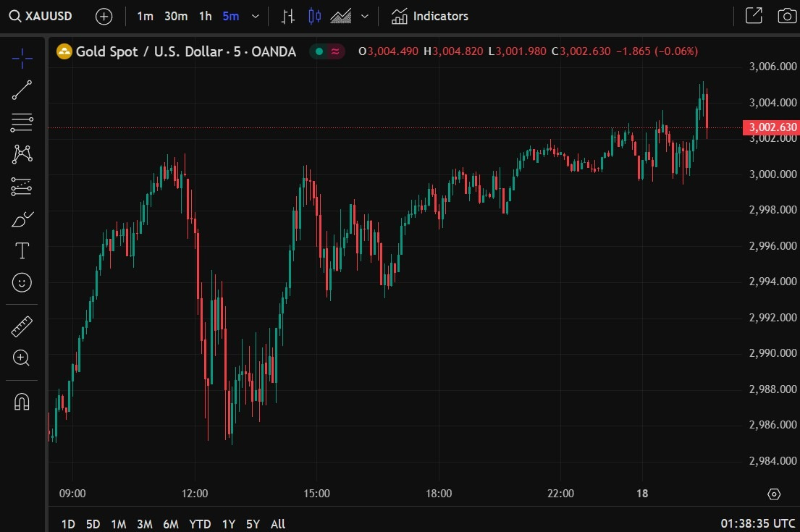The image size is (800, 532).
Task: Select the 1M date range
Action: 118,524
